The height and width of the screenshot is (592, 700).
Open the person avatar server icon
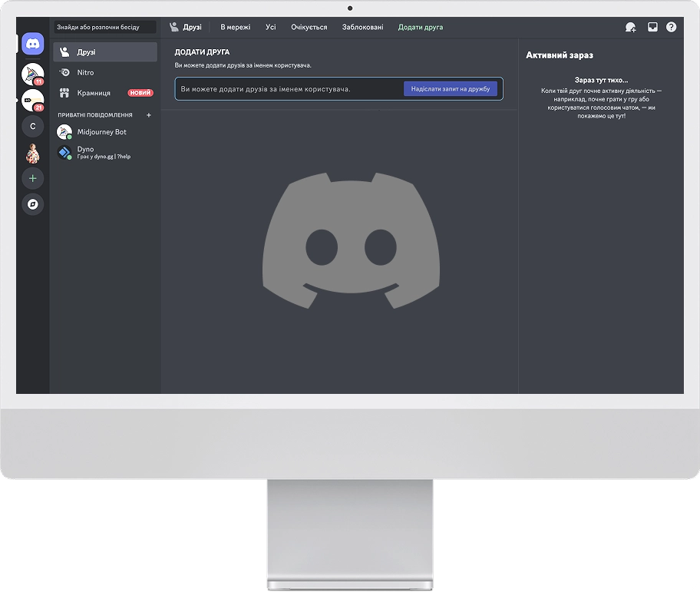(32, 153)
